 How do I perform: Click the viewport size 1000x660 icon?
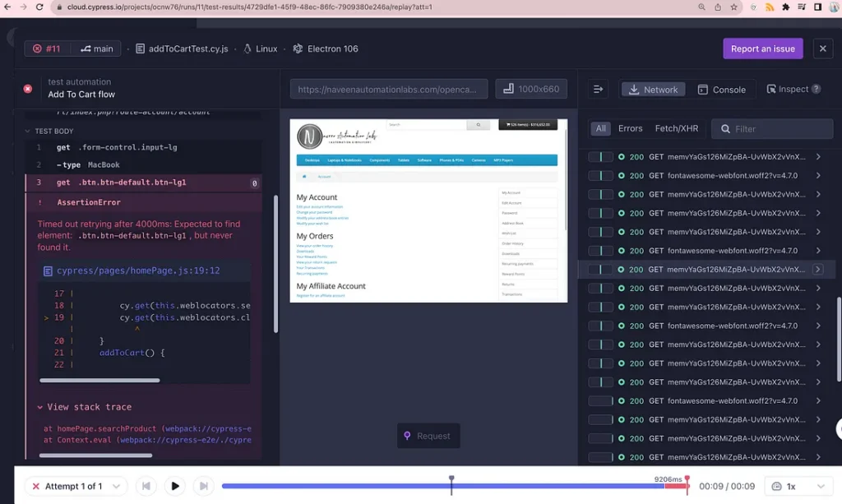(x=509, y=89)
